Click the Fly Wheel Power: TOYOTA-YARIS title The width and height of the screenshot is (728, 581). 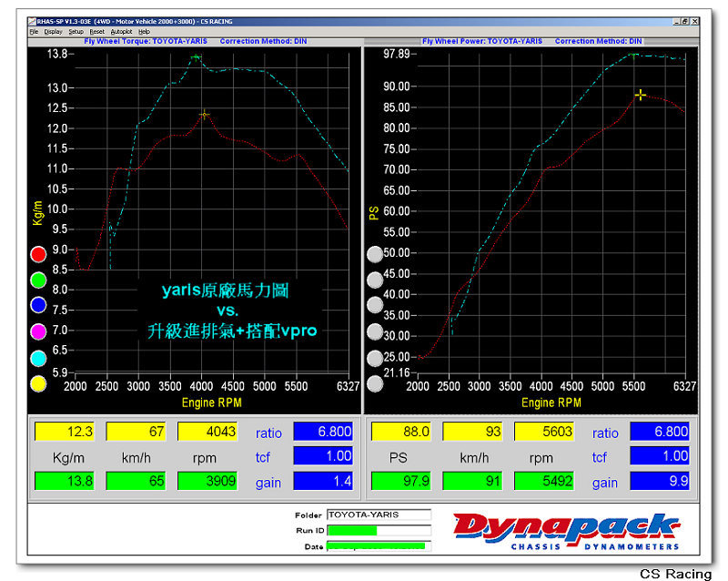(x=482, y=41)
